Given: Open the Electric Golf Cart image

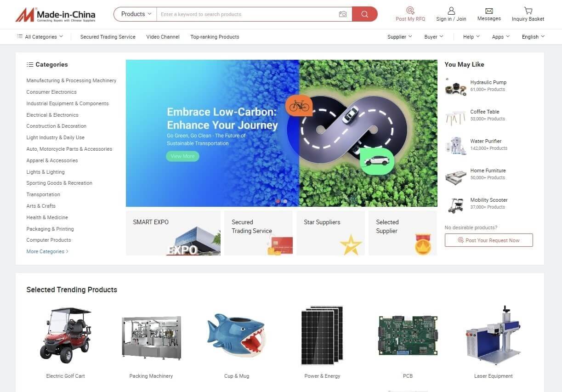Looking at the screenshot, I should point(65,335).
